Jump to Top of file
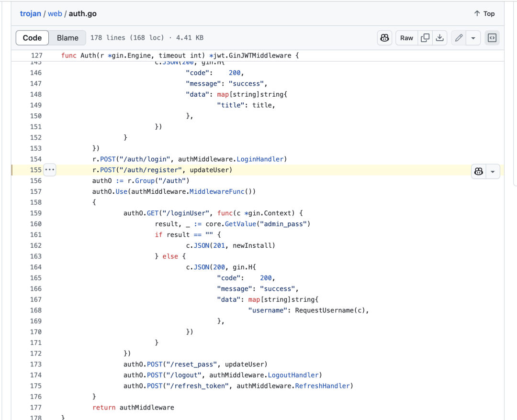 484,13
